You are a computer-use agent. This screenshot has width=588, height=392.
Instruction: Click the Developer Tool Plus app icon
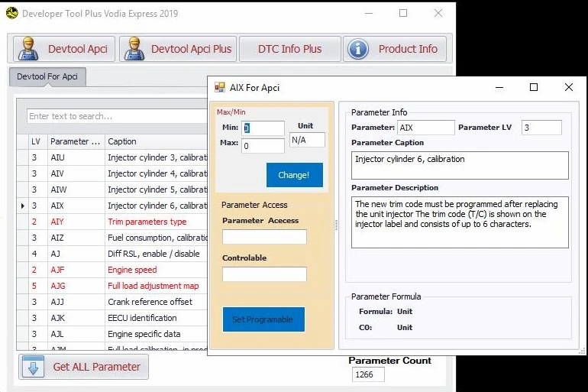(12, 14)
